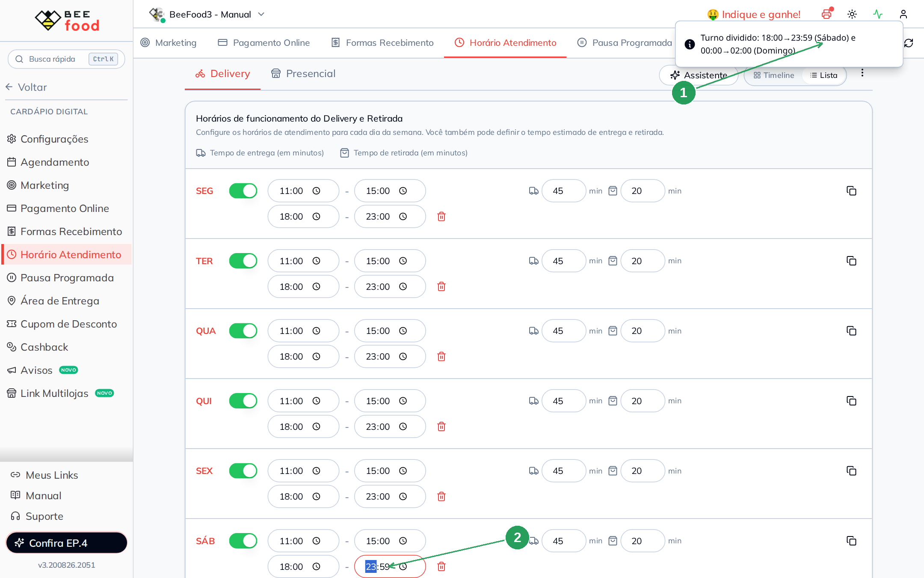The height and width of the screenshot is (578, 924).
Task: Toggle the light/dark theme sun icon
Action: click(852, 14)
